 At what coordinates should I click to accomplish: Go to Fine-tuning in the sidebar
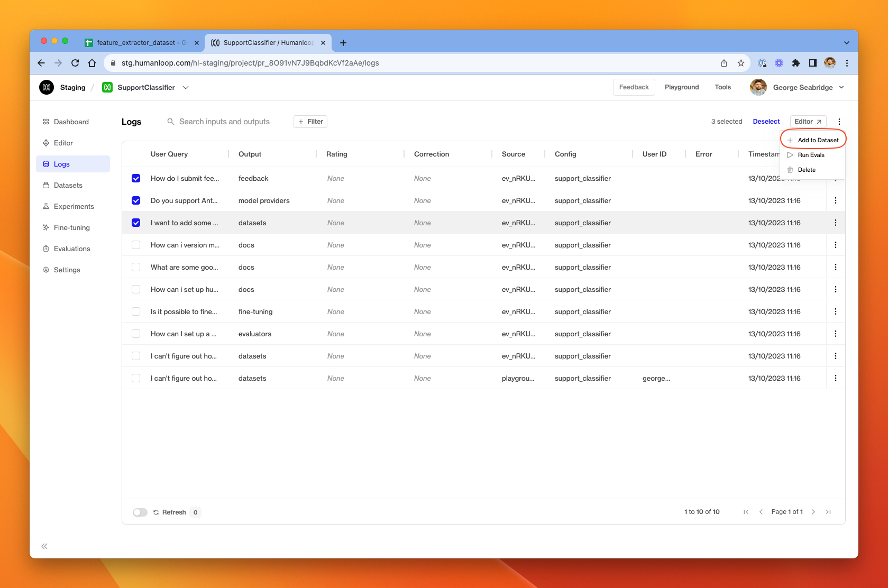pos(71,227)
